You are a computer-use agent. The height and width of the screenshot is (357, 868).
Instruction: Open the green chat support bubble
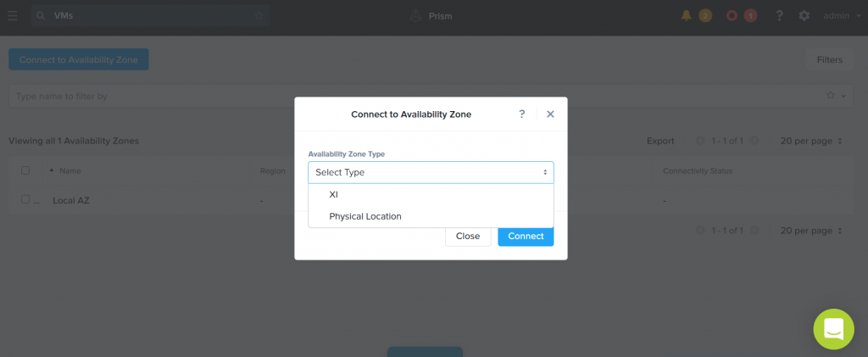(x=834, y=329)
